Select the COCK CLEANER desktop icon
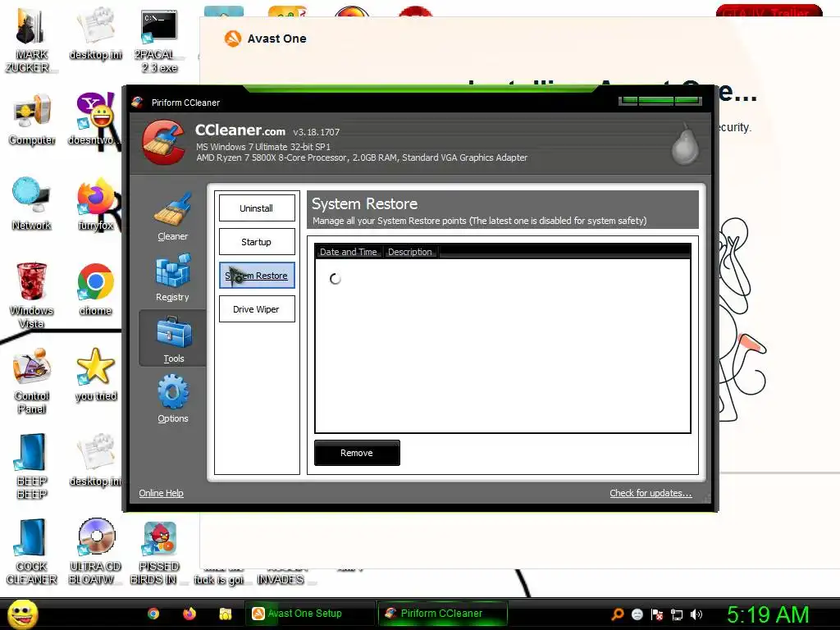The height and width of the screenshot is (630, 840). pyautogui.click(x=31, y=552)
